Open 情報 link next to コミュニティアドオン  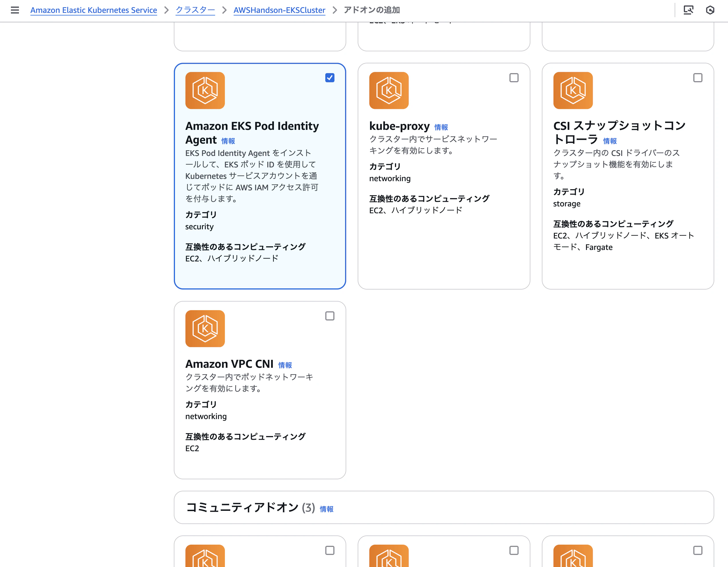pos(326,509)
